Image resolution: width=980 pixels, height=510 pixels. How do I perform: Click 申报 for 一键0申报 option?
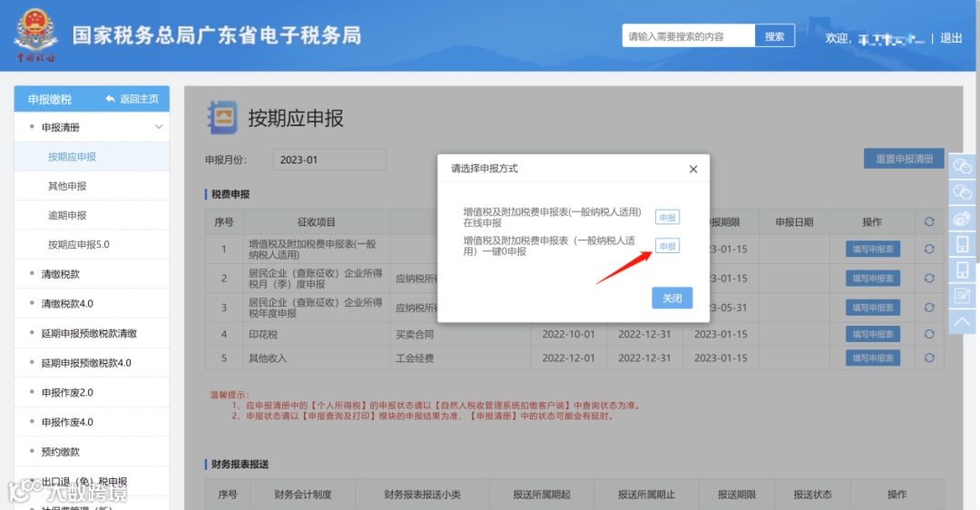click(668, 246)
